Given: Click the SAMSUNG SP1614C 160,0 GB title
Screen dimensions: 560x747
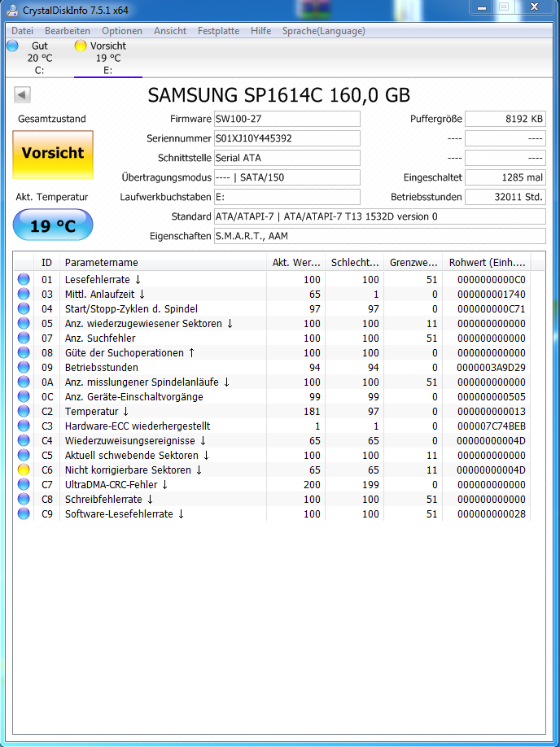Looking at the screenshot, I should 279,95.
